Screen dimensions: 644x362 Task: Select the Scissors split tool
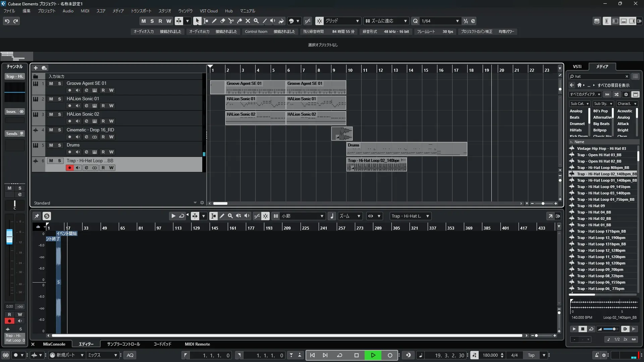click(231, 21)
